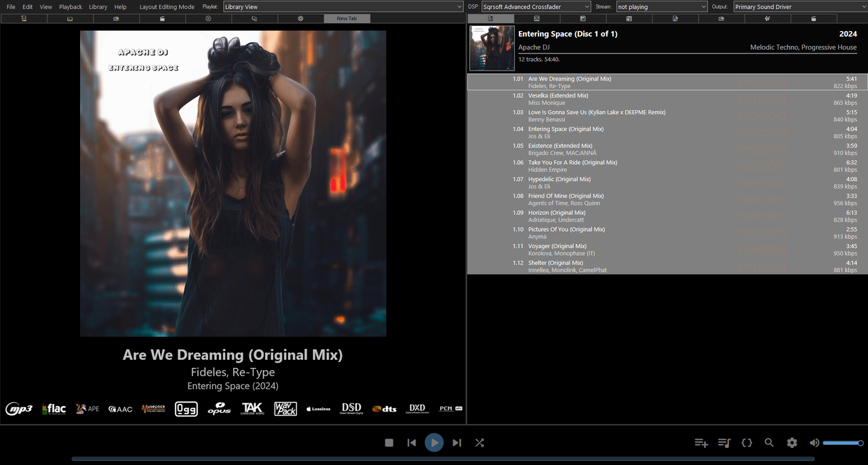Open the music queue list icon
The height and width of the screenshot is (465, 868).
[x=724, y=443]
